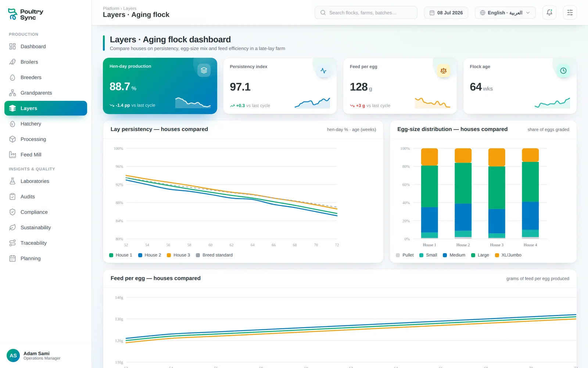Image resolution: width=588 pixels, height=368 pixels.
Task: Toggle House 3 series in persistency legend
Action: [179, 255]
